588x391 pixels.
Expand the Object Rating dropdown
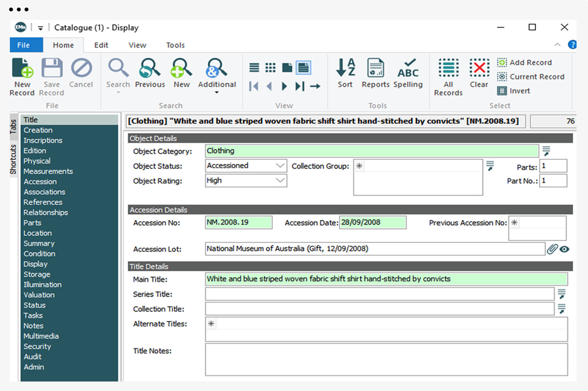tap(280, 180)
